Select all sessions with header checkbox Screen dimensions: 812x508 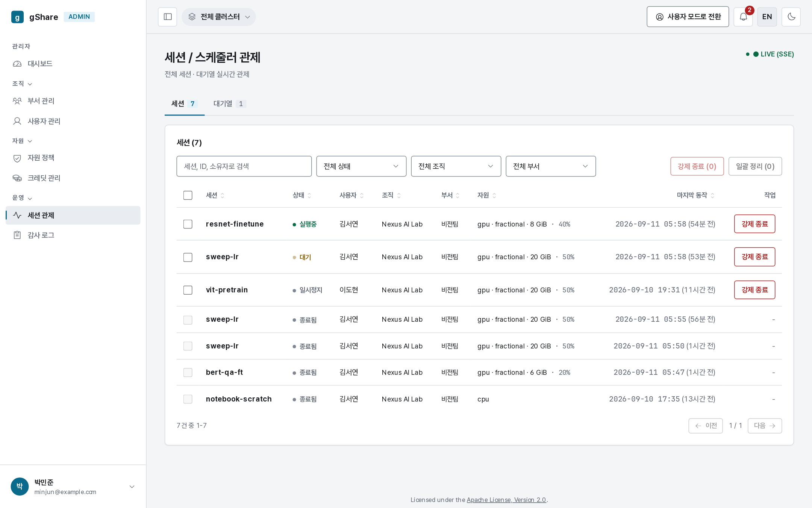tap(188, 195)
